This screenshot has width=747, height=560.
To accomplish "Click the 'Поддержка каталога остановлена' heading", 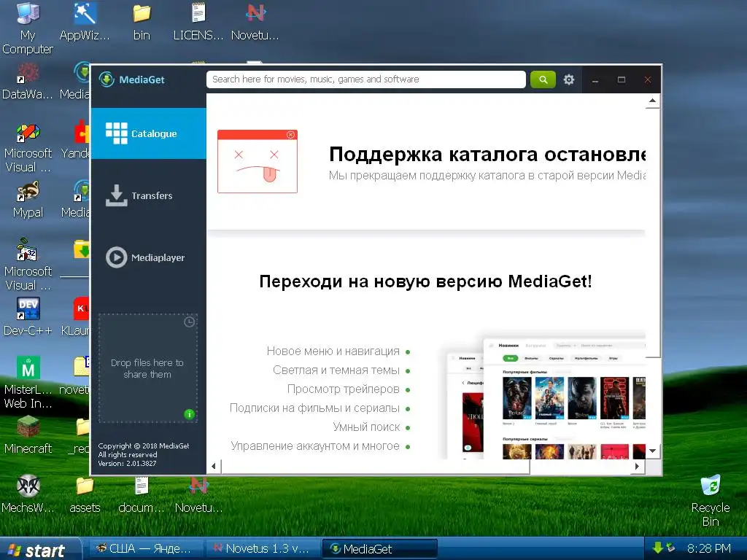I will [x=487, y=155].
